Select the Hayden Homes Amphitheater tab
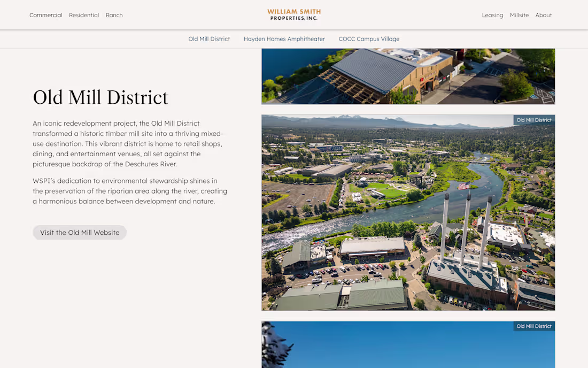 [284, 39]
